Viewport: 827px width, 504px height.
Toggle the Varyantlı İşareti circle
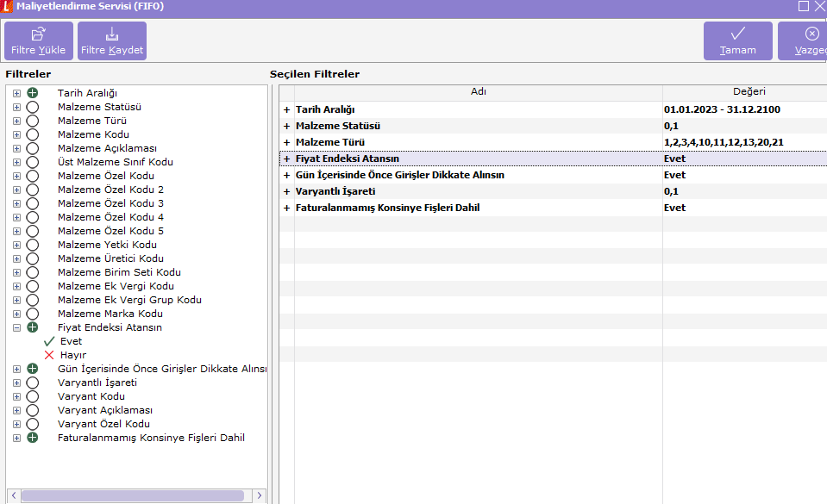pos(33,383)
